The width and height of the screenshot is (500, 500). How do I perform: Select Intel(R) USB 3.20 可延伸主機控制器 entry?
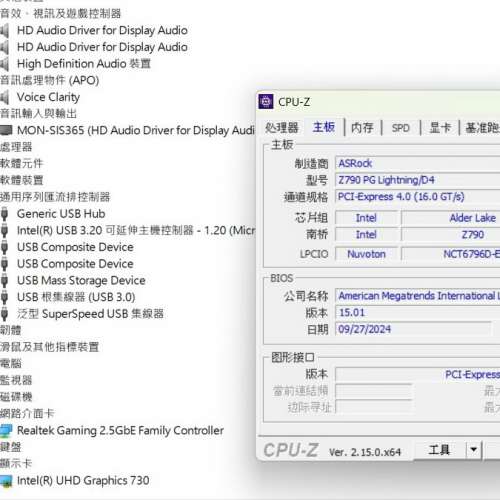(x=136, y=230)
